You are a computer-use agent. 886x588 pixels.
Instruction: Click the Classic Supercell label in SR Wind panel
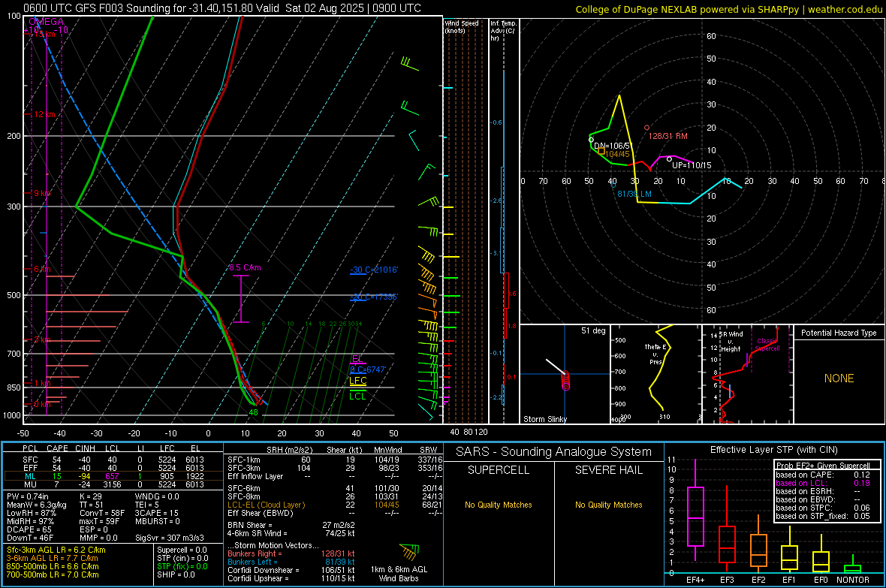click(x=767, y=345)
